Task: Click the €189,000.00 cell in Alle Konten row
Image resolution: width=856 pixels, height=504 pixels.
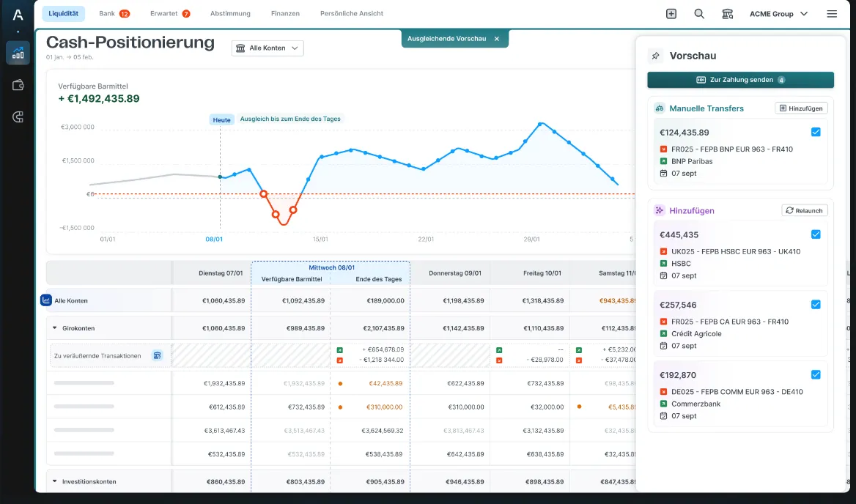Action: point(385,300)
